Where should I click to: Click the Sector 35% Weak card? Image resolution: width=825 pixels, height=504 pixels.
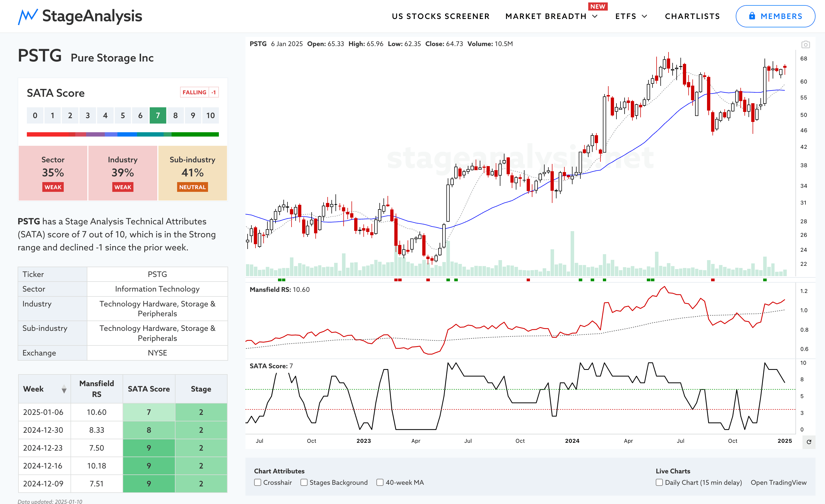(x=53, y=173)
